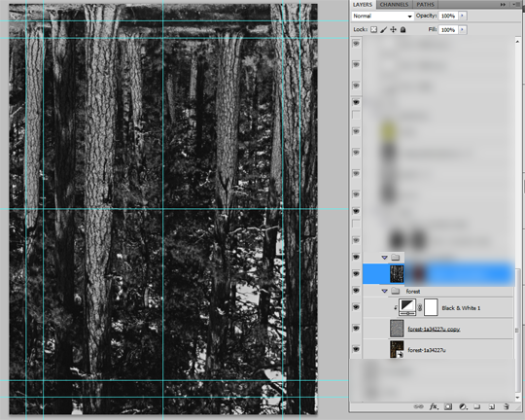Toggle visibility of forest group
This screenshot has height=420, width=525.
coord(356,291)
